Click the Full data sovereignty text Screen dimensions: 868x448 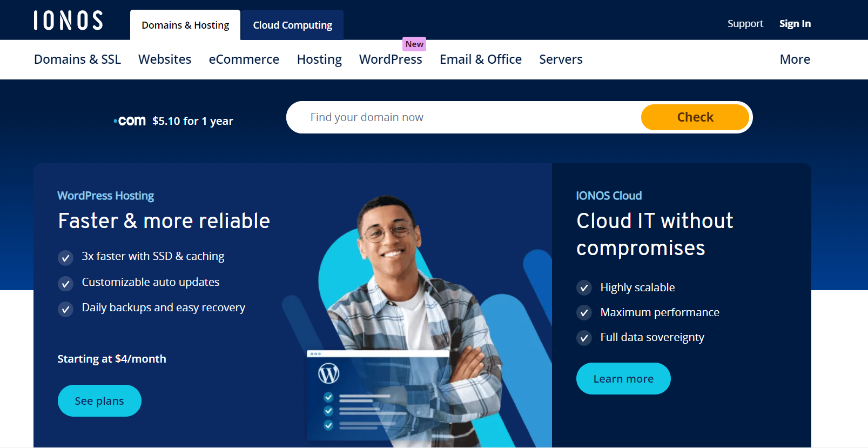[x=652, y=337]
